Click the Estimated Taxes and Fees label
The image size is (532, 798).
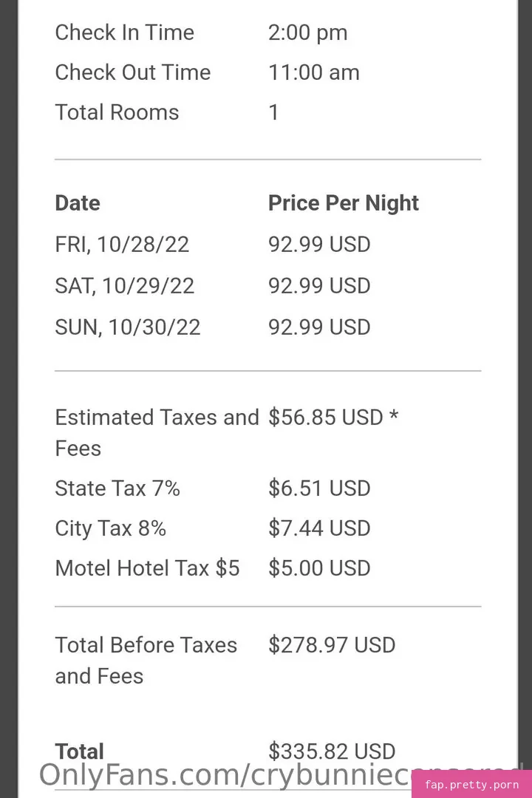coord(157,432)
